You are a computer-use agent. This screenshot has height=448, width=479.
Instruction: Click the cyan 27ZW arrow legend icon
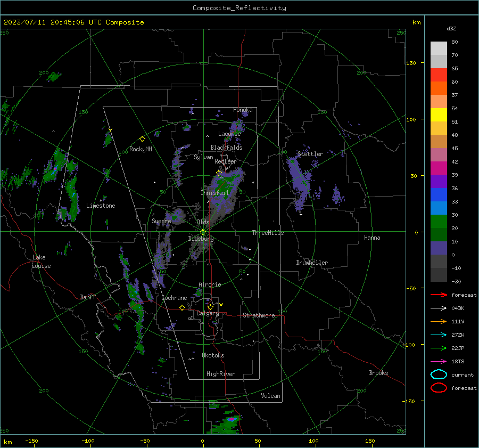439,335
